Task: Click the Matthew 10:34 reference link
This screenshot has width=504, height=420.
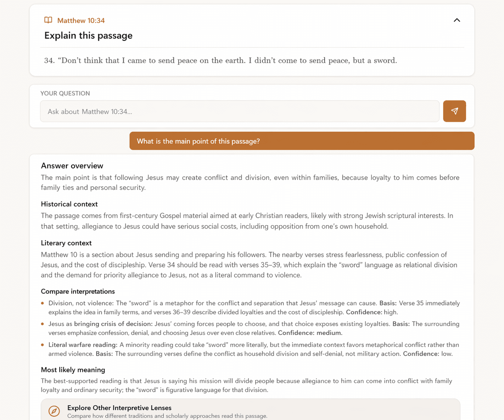Action: (81, 21)
